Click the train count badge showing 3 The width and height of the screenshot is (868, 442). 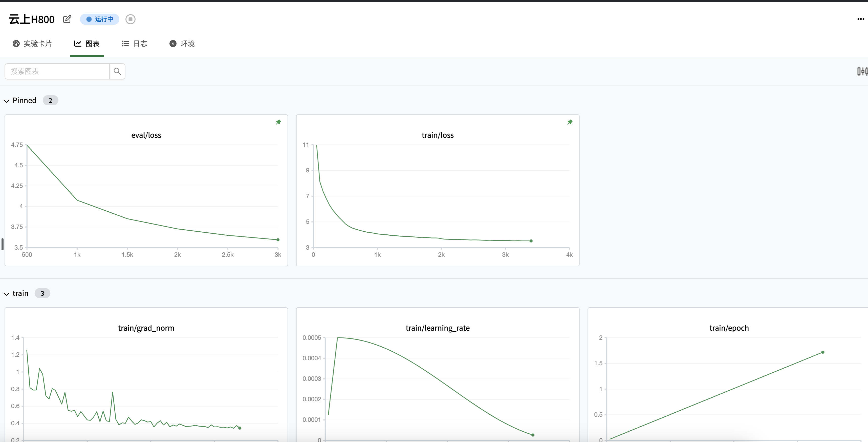tap(42, 293)
